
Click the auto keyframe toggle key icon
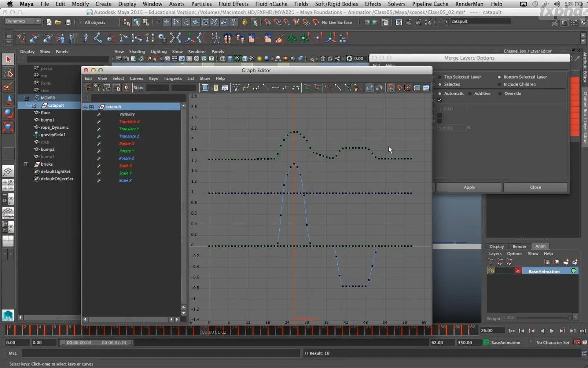point(577,342)
